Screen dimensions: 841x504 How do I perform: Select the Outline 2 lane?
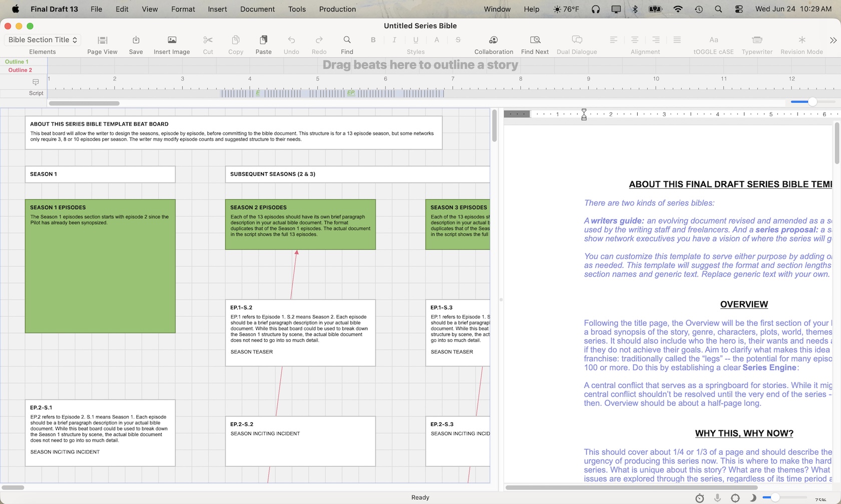pos(20,70)
